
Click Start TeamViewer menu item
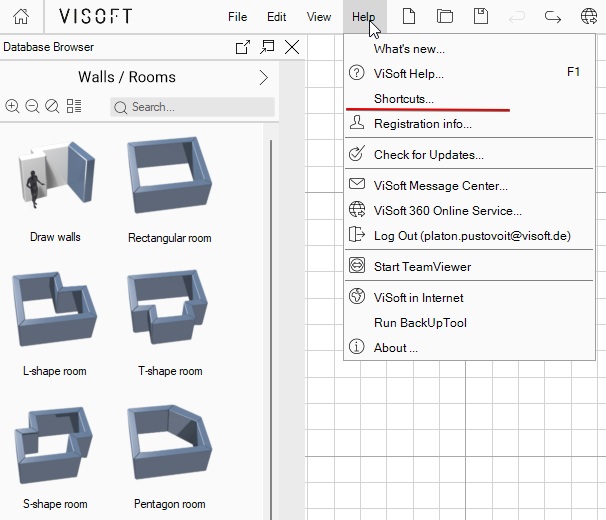tap(422, 267)
